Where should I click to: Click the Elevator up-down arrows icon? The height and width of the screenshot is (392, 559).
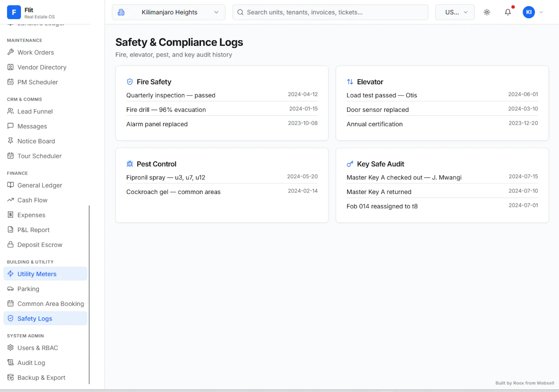tap(350, 82)
